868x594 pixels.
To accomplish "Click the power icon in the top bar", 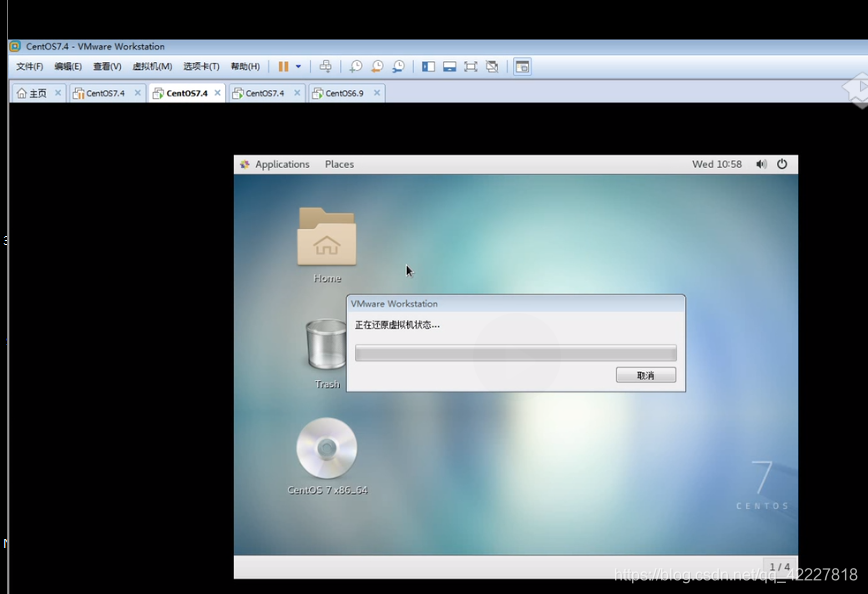I will click(x=782, y=164).
